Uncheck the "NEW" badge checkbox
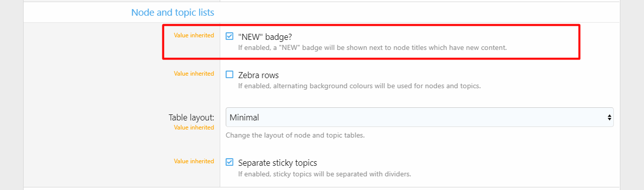Image resolution: width=644 pixels, height=190 pixels. pyautogui.click(x=229, y=36)
